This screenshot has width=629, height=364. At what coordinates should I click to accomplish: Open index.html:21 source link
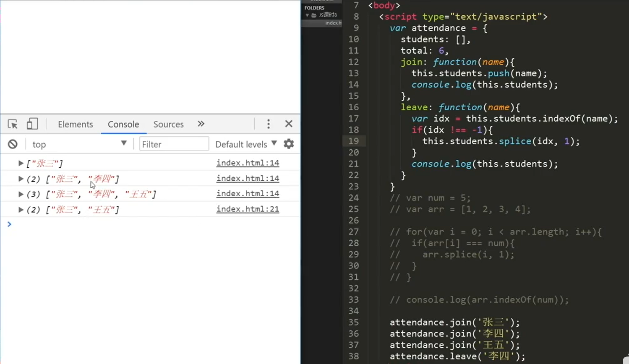[248, 209]
